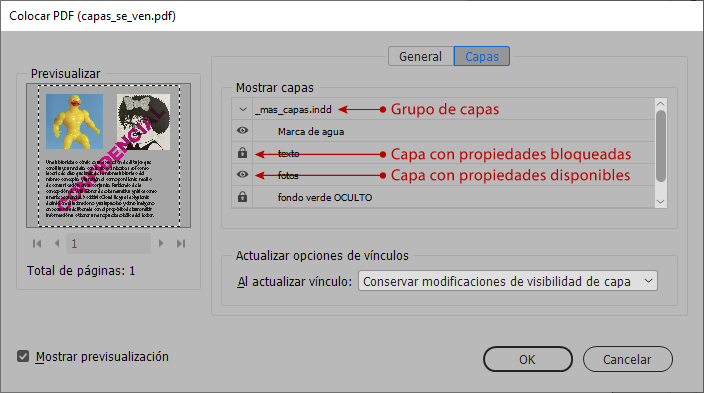Image resolution: width=704 pixels, height=393 pixels.
Task: Select the fondo verde OCULTO layer row
Action: pyautogui.click(x=443, y=197)
